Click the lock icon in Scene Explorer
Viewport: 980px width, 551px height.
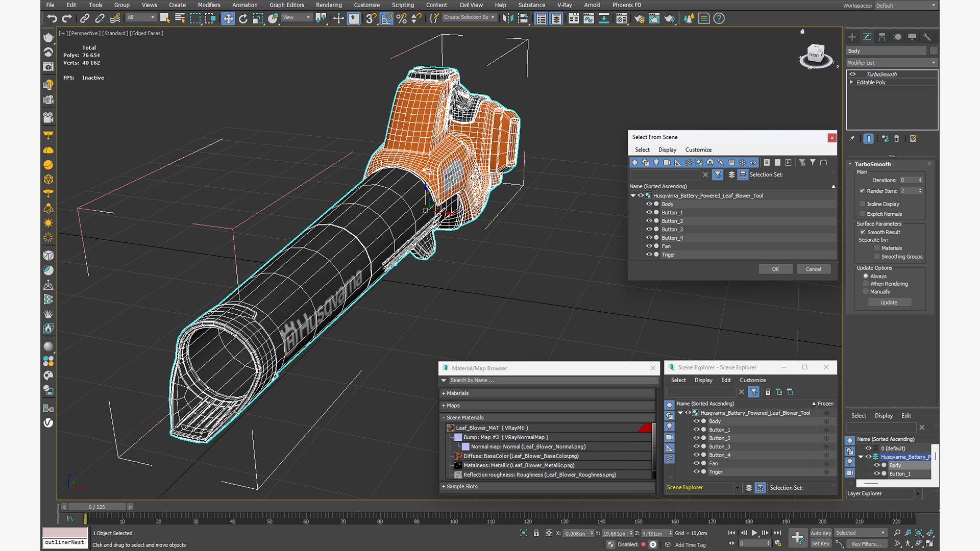[768, 392]
